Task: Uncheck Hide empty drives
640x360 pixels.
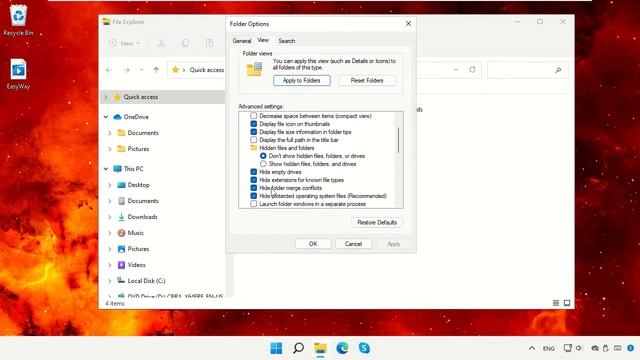Action: click(253, 172)
